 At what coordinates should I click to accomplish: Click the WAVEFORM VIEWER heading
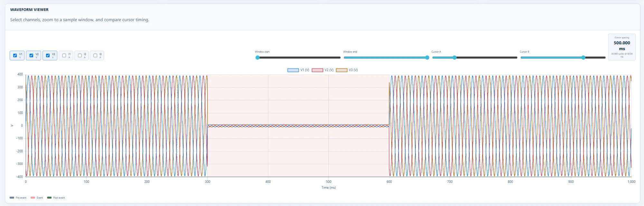[x=29, y=10]
